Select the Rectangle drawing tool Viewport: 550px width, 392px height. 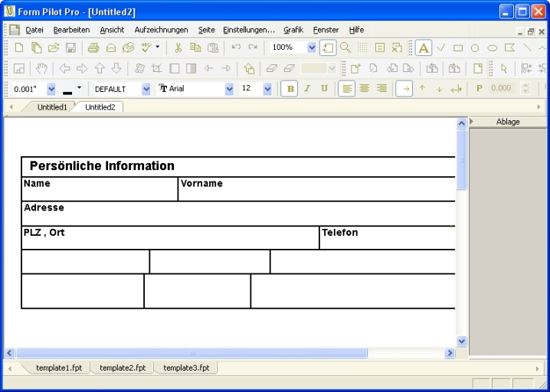coord(458,47)
